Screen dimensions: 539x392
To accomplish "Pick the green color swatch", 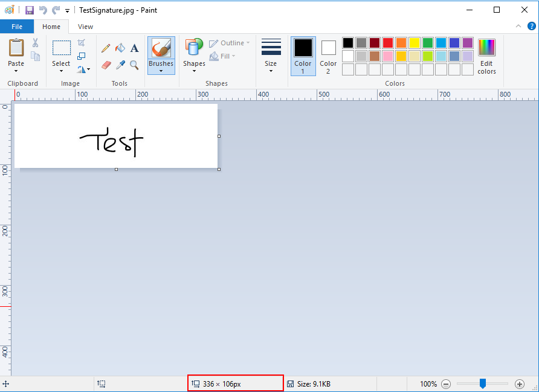I will [x=428, y=43].
